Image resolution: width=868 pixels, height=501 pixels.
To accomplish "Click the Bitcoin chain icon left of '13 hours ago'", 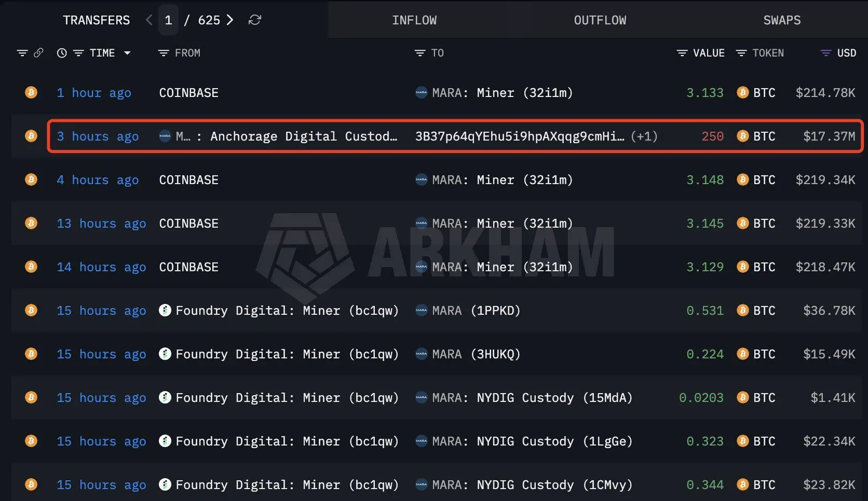I will click(x=31, y=223).
